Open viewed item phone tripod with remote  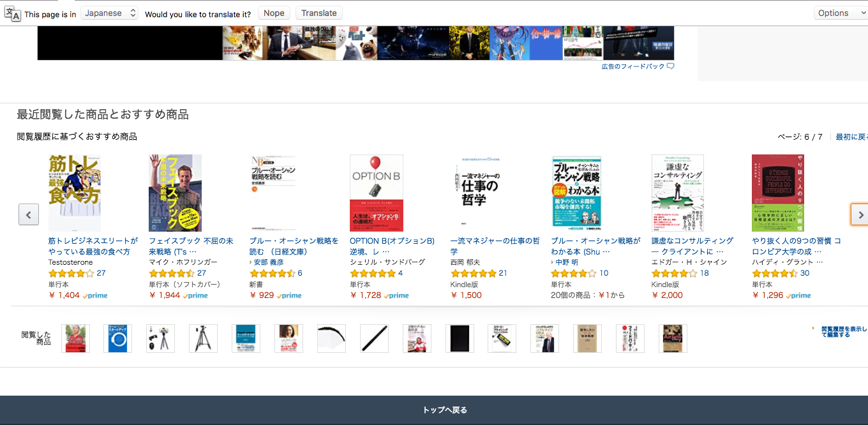[x=160, y=338]
